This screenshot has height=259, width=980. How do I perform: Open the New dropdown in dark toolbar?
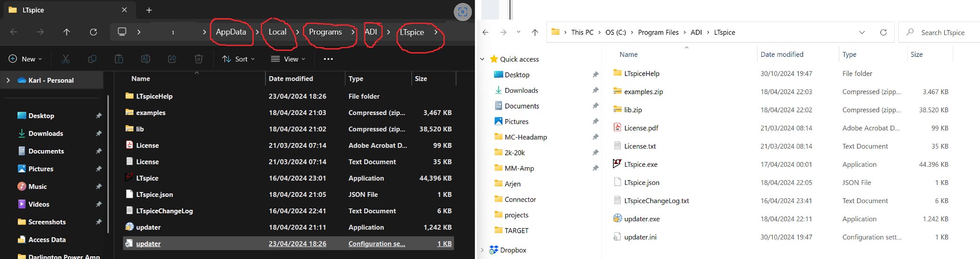(25, 59)
